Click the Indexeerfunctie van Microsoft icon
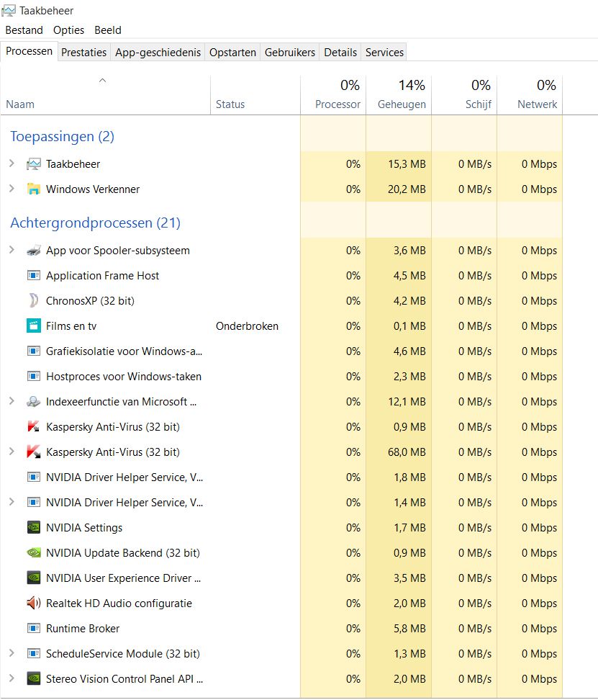The image size is (598, 700). (33, 401)
